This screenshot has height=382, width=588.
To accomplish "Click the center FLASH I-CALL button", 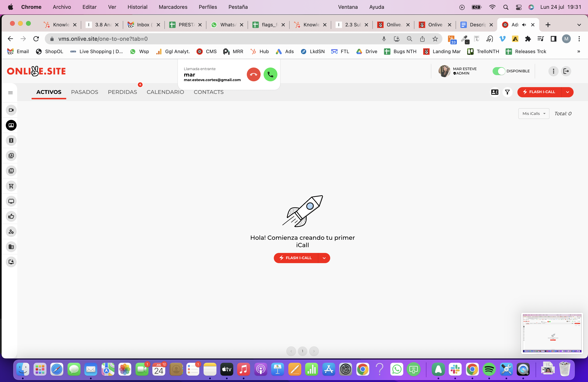I will coord(296,258).
